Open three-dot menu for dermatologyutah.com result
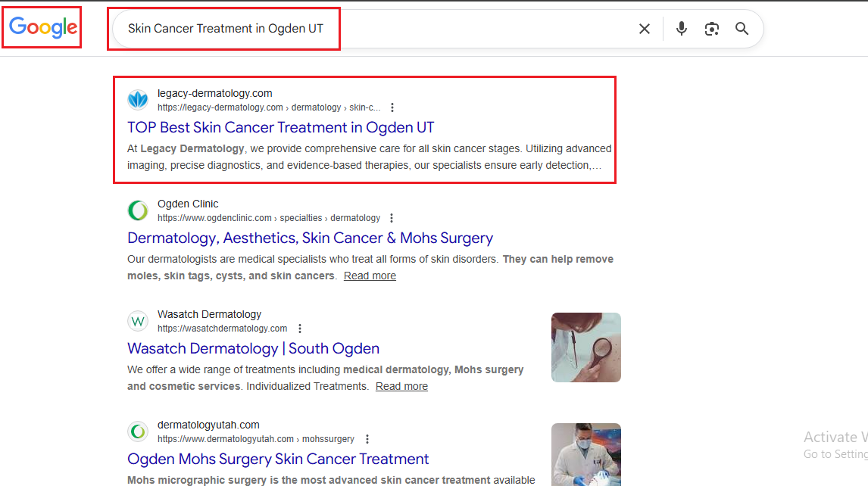The image size is (868, 486). click(367, 439)
